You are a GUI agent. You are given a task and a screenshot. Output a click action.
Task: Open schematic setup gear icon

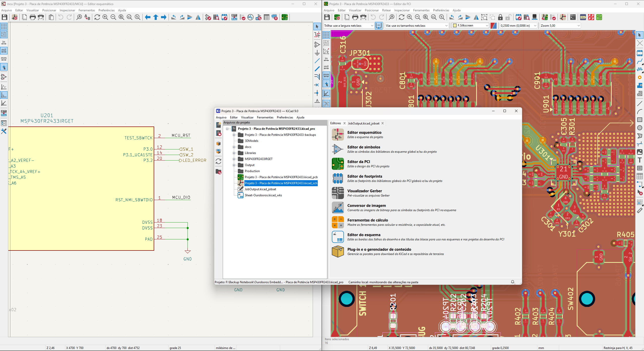click(15, 17)
